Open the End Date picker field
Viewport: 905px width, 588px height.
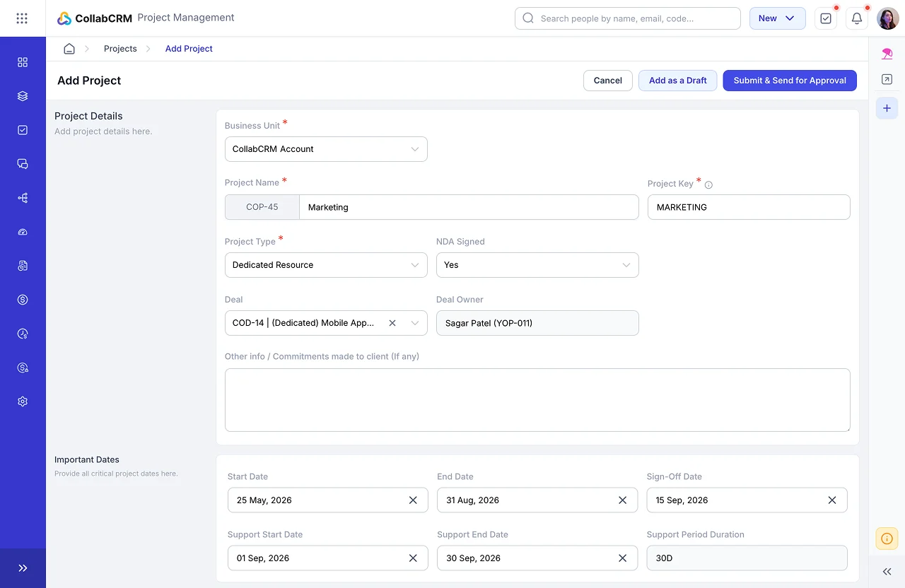tap(537, 500)
